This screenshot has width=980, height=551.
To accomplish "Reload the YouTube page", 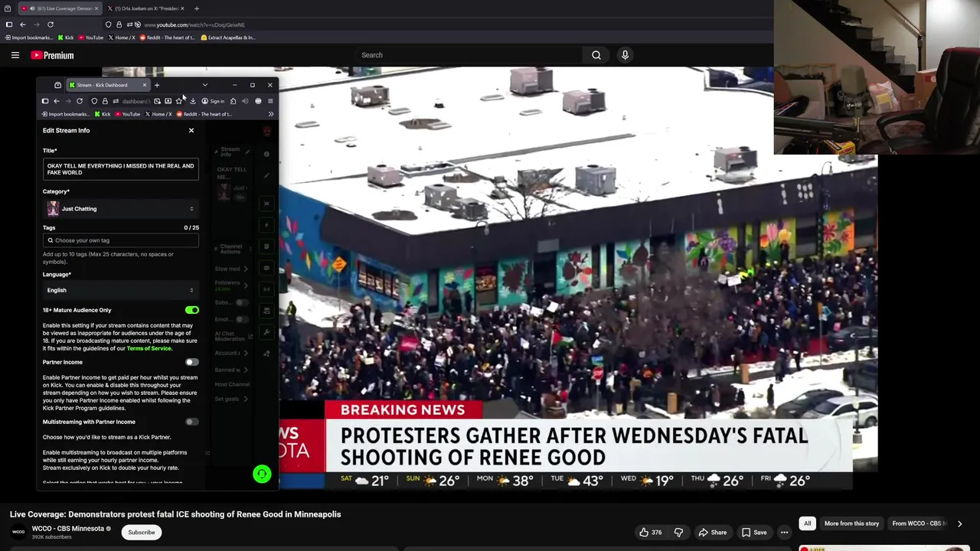I will (x=51, y=24).
